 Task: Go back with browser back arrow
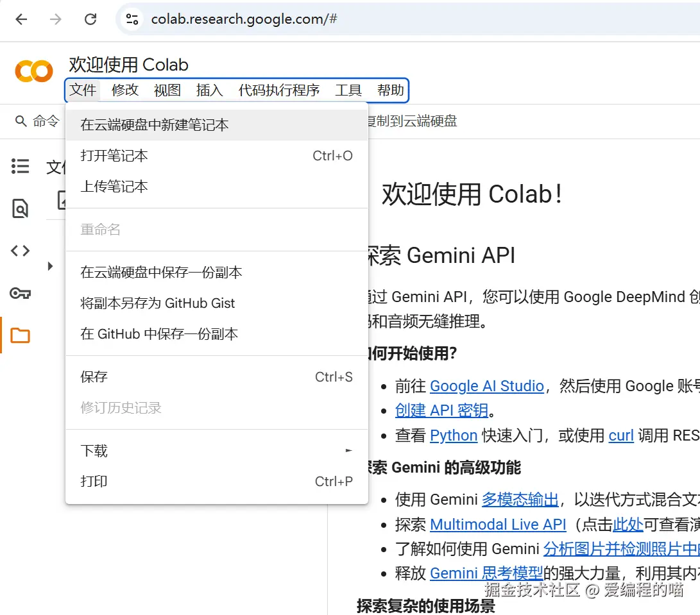click(x=21, y=19)
